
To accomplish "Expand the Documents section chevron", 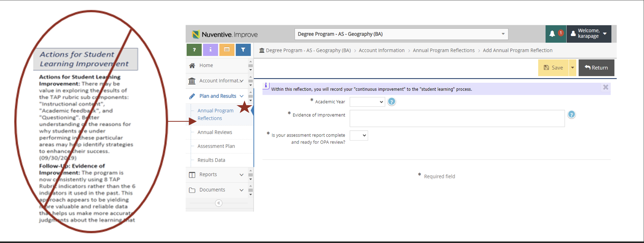I will 241,190.
